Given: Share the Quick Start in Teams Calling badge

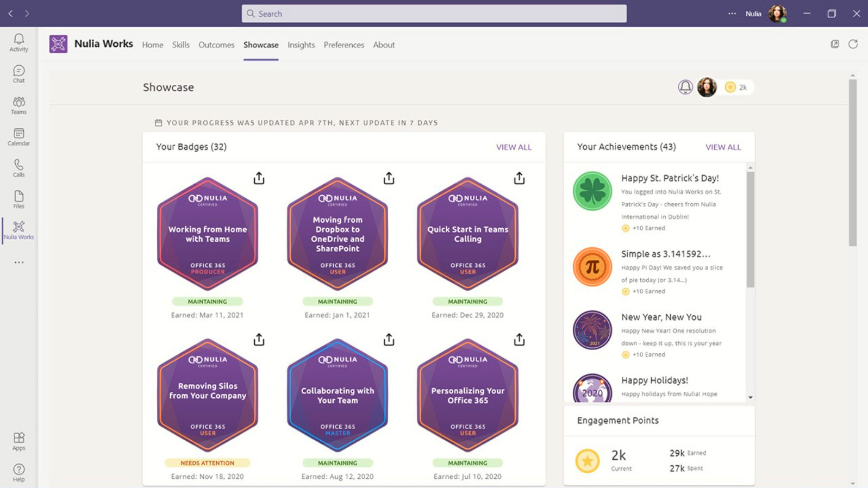Looking at the screenshot, I should [519, 178].
